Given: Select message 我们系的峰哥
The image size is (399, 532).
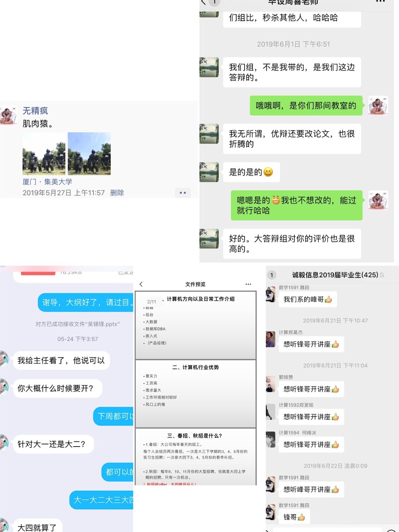Looking at the screenshot, I should click(308, 299).
